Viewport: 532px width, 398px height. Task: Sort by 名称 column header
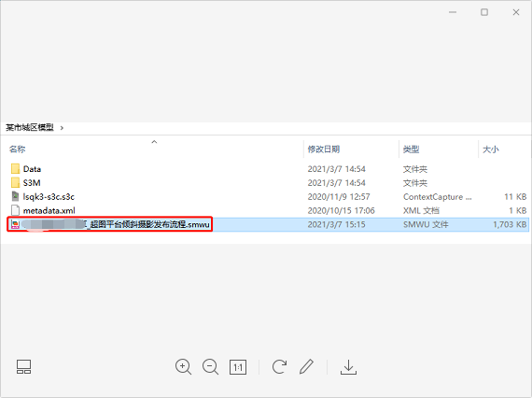point(18,149)
